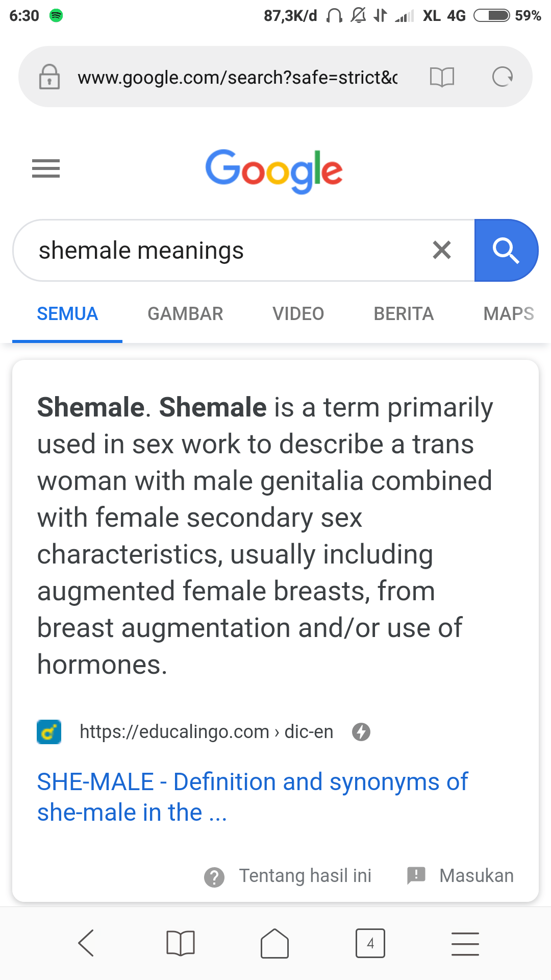Viewport: 551px width, 980px height.
Task: Switch to the VIDEO tab
Action: click(x=298, y=313)
